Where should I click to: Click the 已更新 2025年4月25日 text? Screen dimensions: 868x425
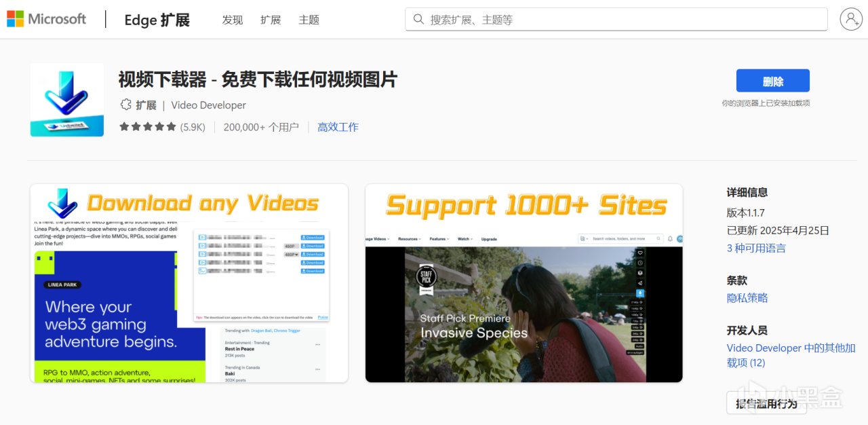778,230
